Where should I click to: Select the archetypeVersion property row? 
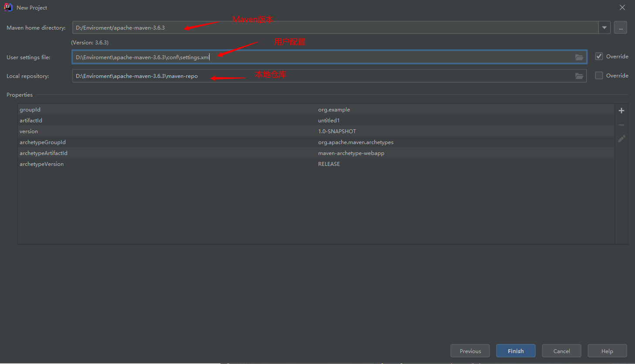click(x=316, y=164)
